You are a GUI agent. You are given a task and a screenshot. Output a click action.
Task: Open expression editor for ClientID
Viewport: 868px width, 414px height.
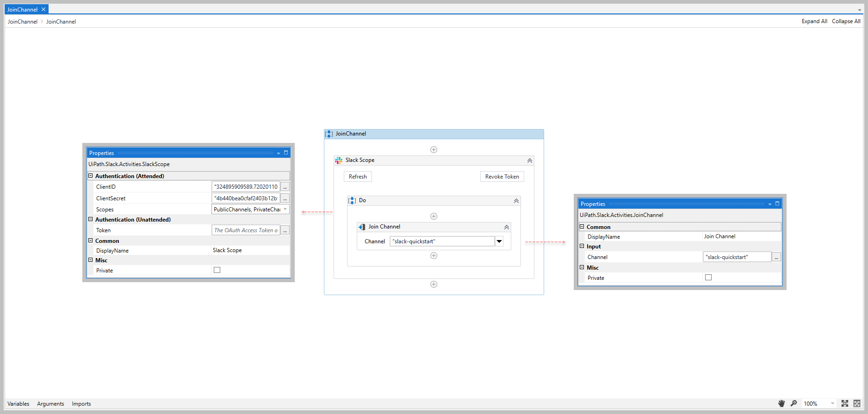(285, 187)
